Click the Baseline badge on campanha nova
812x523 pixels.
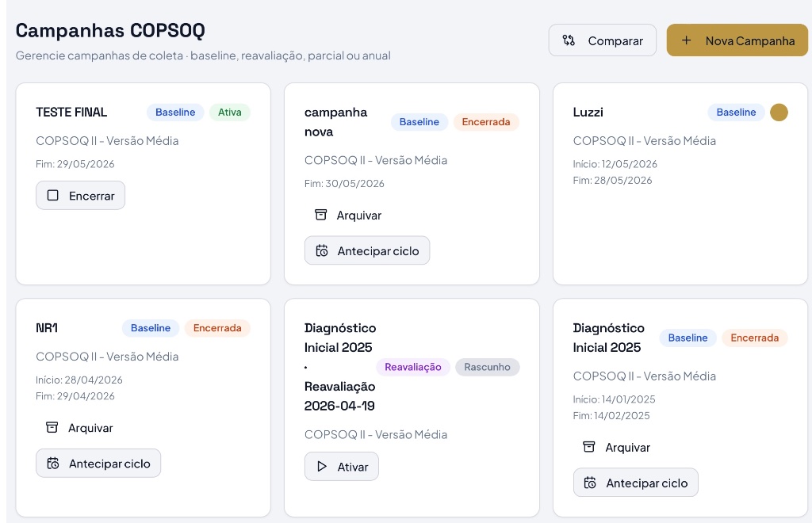click(419, 122)
